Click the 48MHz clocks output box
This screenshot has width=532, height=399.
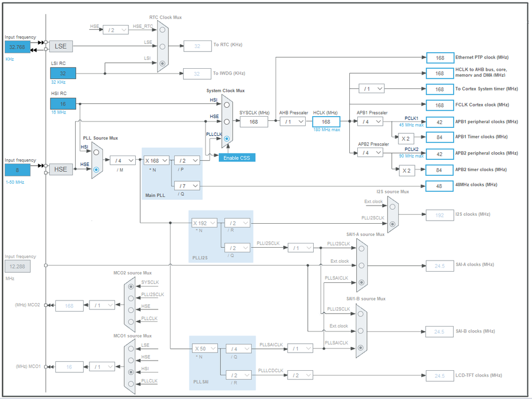tap(439, 186)
